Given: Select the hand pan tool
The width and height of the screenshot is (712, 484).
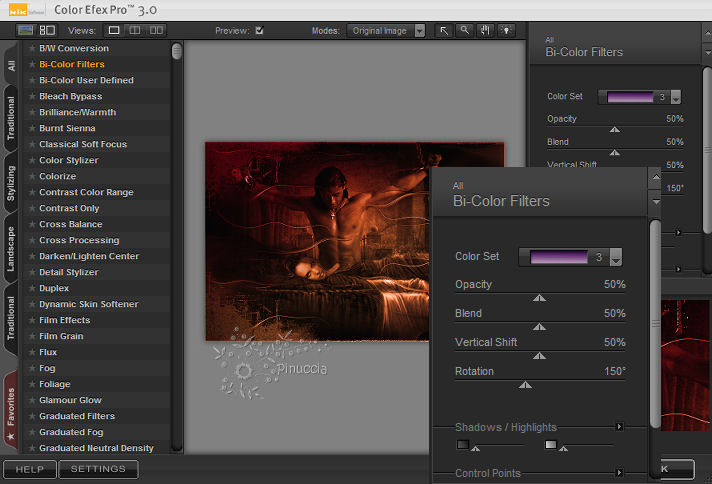Looking at the screenshot, I should coord(486,30).
